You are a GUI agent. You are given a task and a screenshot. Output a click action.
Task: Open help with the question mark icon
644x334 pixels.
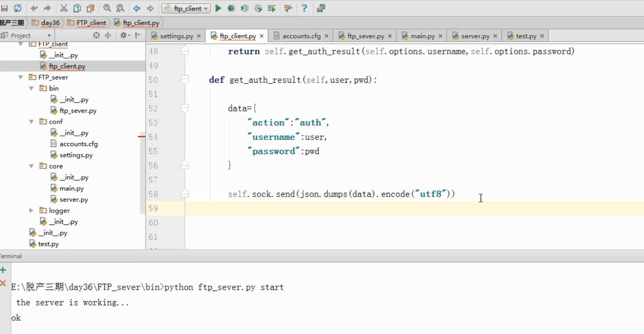coord(304,8)
